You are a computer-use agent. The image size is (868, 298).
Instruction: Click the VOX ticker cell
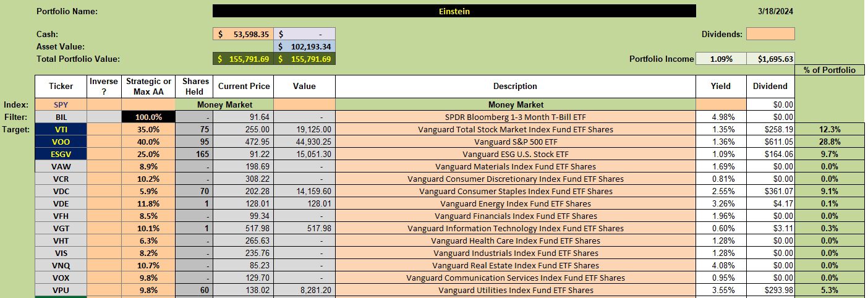click(61, 278)
